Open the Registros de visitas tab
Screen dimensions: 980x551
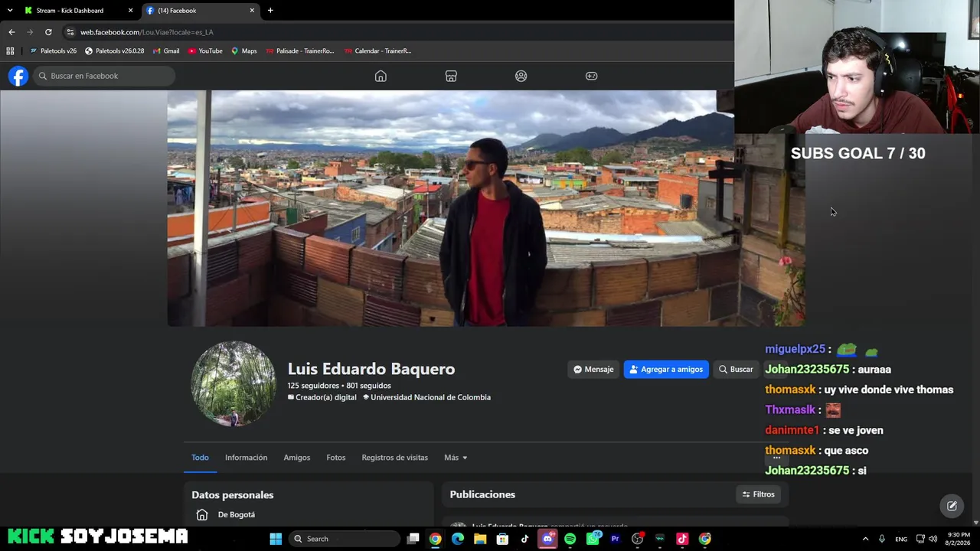(x=395, y=458)
